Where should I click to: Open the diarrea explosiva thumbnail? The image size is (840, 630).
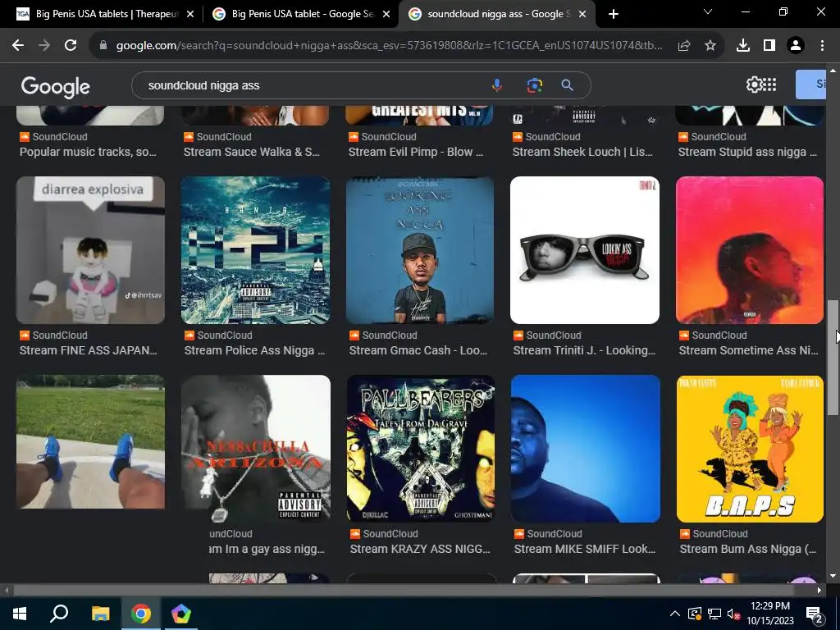[90, 250]
